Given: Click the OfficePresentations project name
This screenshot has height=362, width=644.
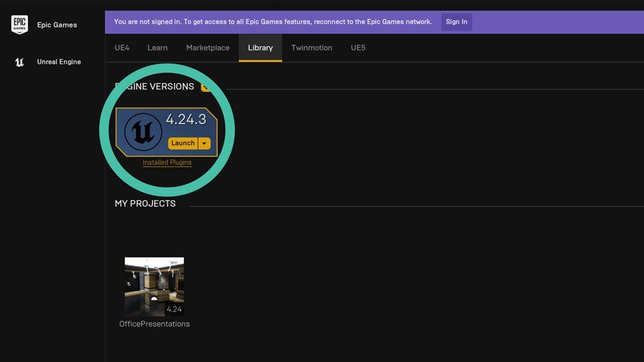Looking at the screenshot, I should coord(154,324).
